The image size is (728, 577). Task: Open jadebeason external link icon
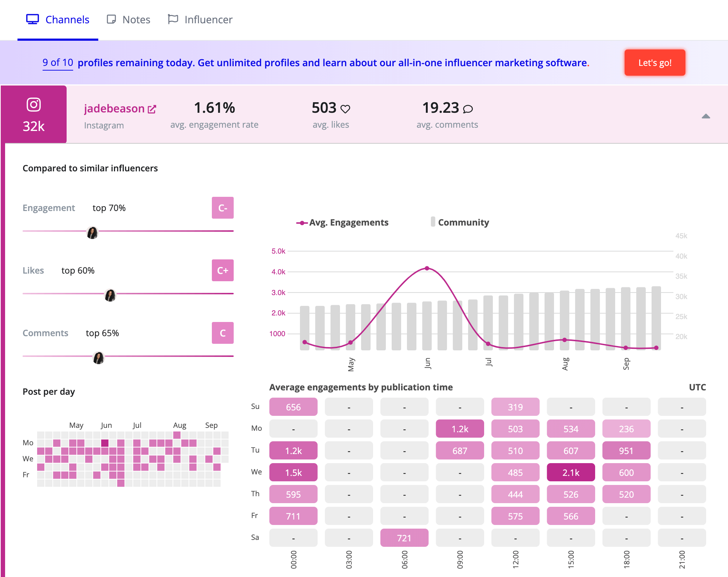point(152,109)
